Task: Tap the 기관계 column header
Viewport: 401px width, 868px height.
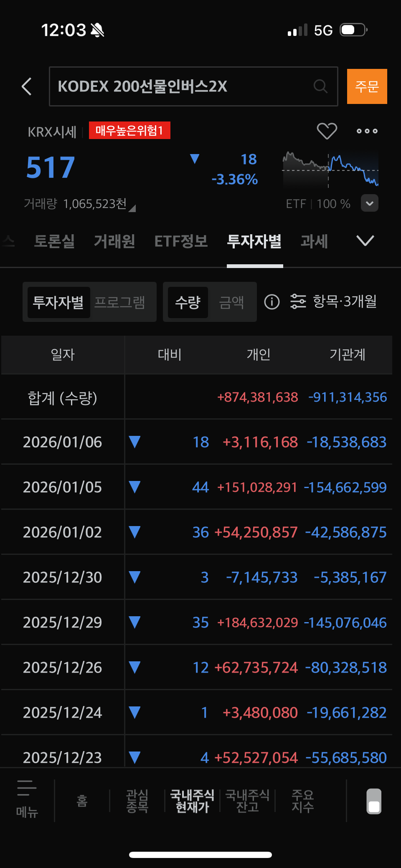Action: (348, 354)
